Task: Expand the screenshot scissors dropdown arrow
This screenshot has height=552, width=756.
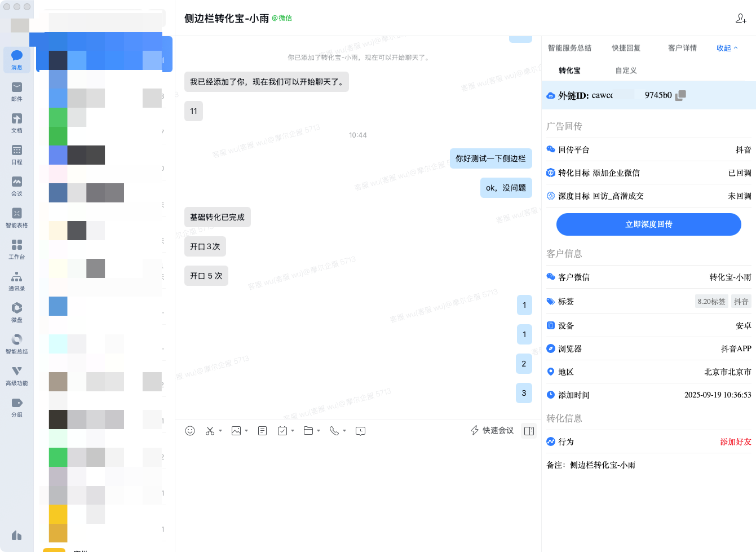Action: 220,431
